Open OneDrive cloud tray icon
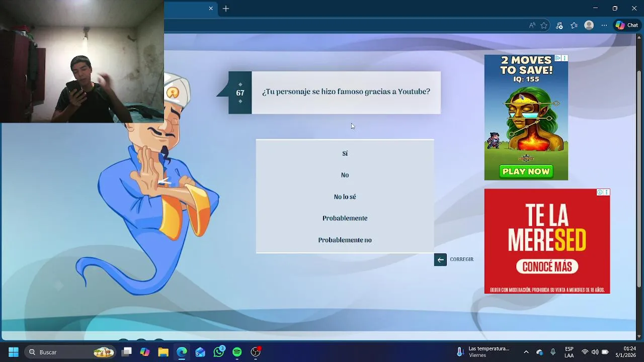 click(x=539, y=352)
